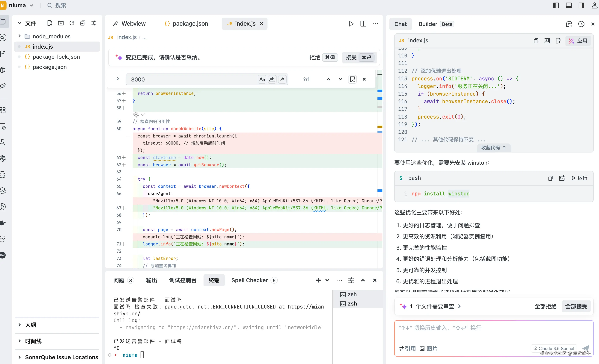Copy the bash code block

[x=550, y=178]
